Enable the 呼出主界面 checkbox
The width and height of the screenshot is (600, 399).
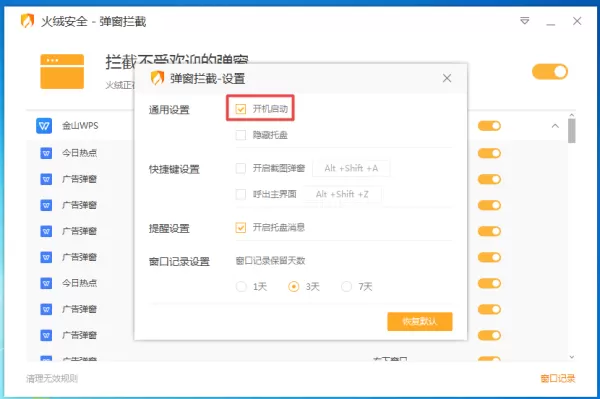click(x=241, y=194)
